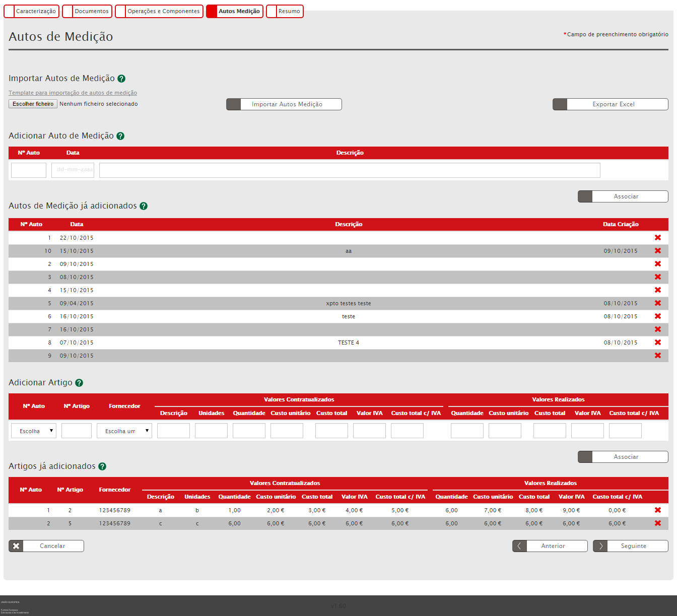Focus the contratualizados Descrição input
The height and width of the screenshot is (616, 677).
pyautogui.click(x=173, y=431)
